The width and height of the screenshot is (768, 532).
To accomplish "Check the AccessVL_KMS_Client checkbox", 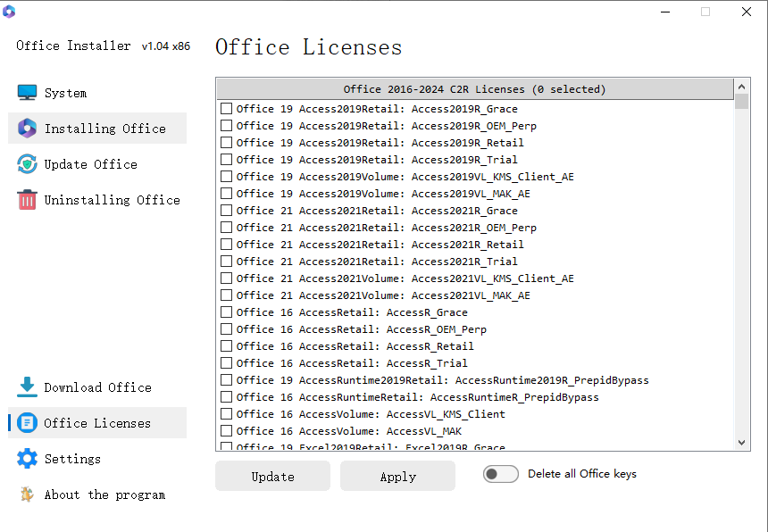I will 226,413.
